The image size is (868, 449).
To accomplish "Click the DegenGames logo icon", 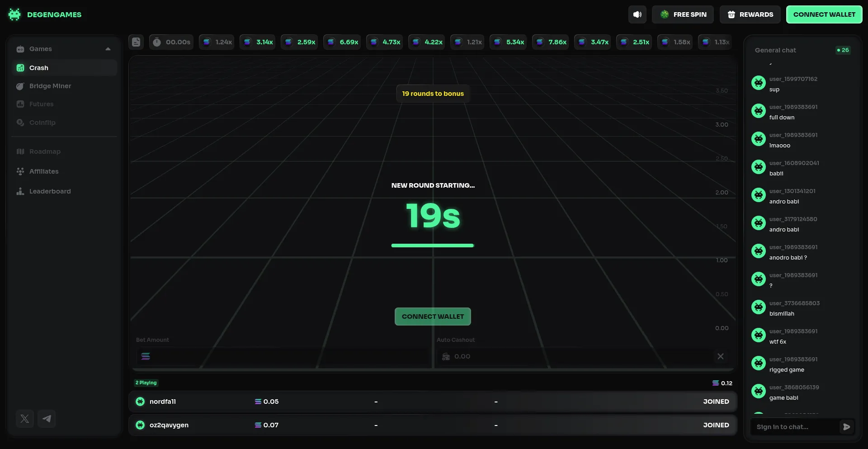I will (14, 14).
